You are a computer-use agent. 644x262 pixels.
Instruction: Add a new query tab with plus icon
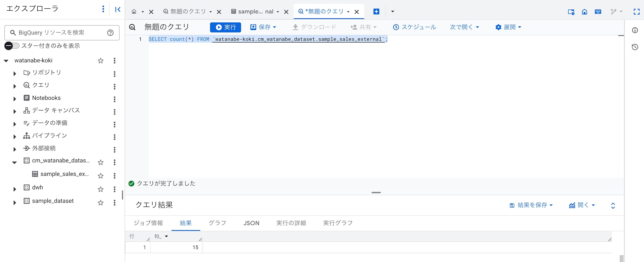tap(376, 12)
